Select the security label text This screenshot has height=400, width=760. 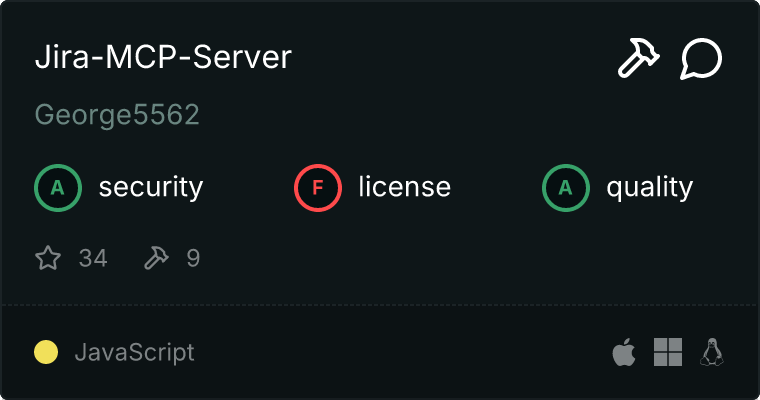[x=151, y=187]
